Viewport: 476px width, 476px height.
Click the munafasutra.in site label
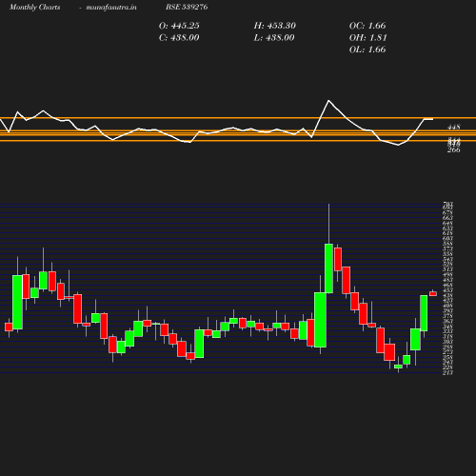pyautogui.click(x=111, y=7)
